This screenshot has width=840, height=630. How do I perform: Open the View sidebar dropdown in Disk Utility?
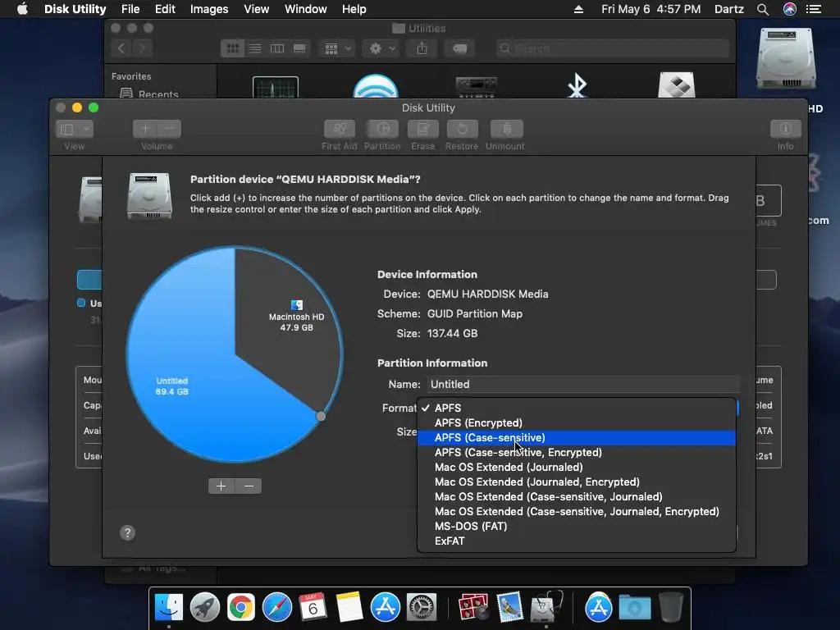point(74,129)
